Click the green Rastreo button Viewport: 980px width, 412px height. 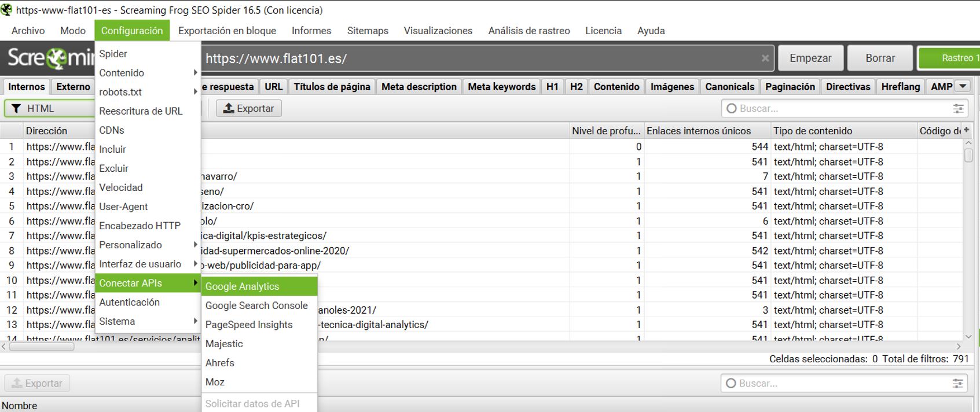[x=949, y=58]
